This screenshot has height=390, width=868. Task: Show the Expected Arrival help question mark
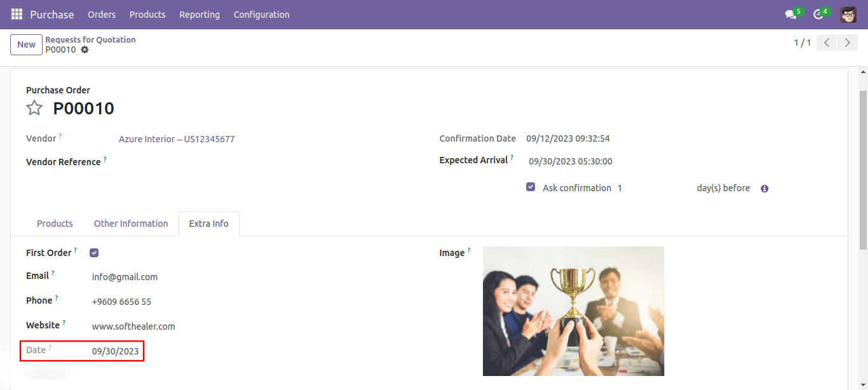point(512,157)
